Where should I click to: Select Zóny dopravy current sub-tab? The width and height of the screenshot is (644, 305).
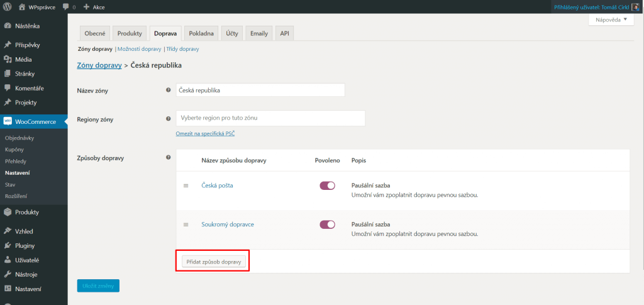[x=96, y=49]
